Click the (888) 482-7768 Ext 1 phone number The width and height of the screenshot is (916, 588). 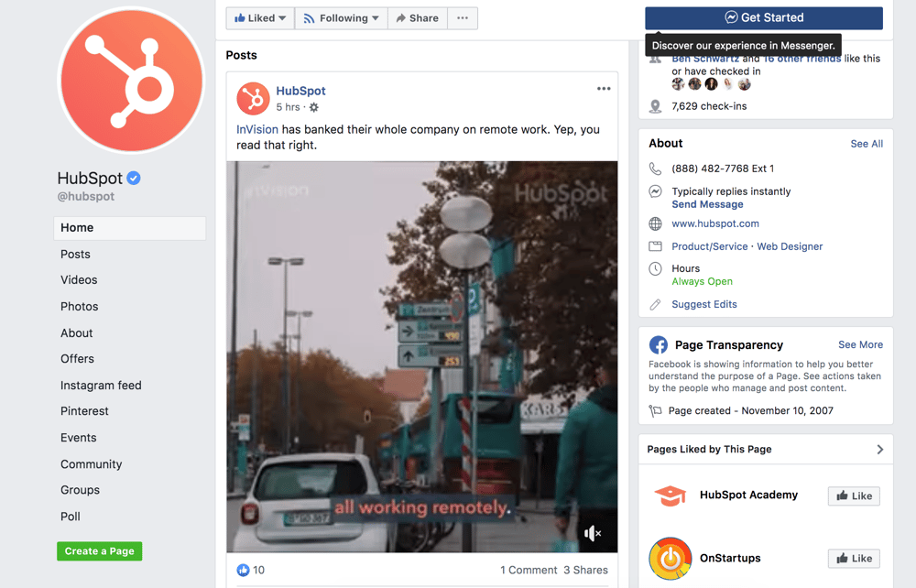[723, 169]
